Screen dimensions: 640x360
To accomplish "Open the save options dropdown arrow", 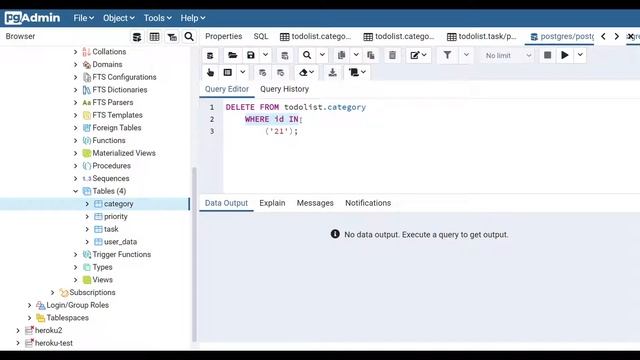I will (265, 55).
